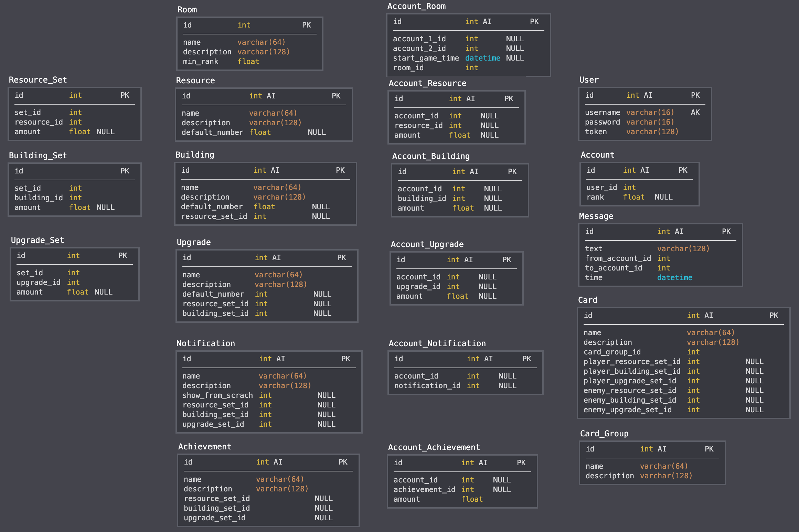
Task: Click min_rank field in Room table
Action: pos(200,62)
